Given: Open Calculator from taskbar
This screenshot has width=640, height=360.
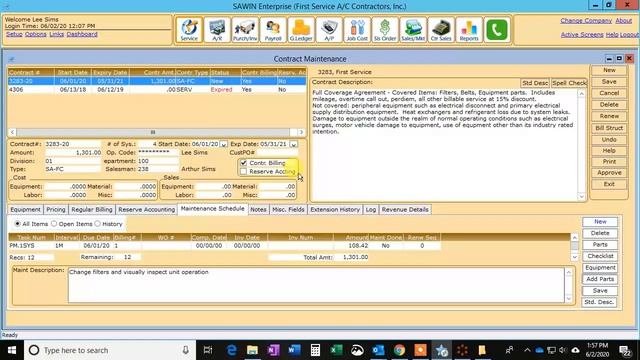Looking at the screenshot, I should pos(315,350).
